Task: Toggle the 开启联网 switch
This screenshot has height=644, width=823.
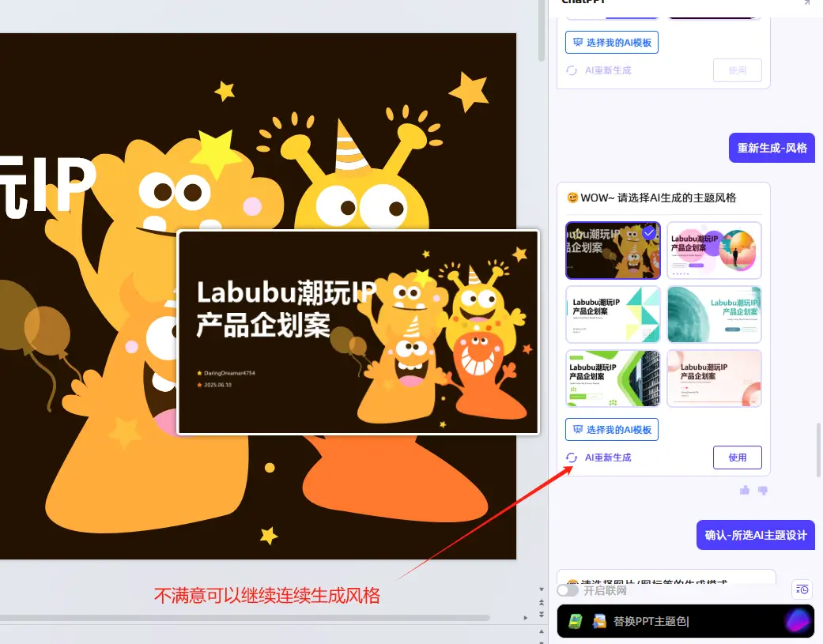Action: click(x=568, y=590)
